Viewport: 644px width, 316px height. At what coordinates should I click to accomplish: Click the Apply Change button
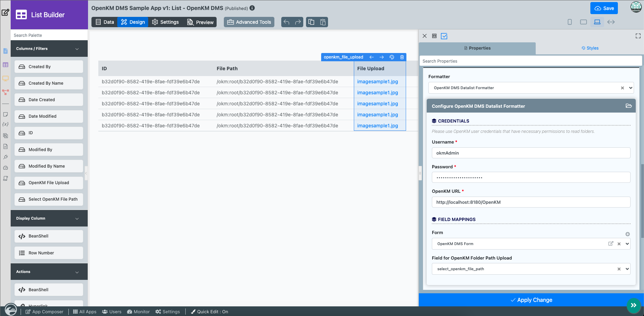click(x=531, y=300)
